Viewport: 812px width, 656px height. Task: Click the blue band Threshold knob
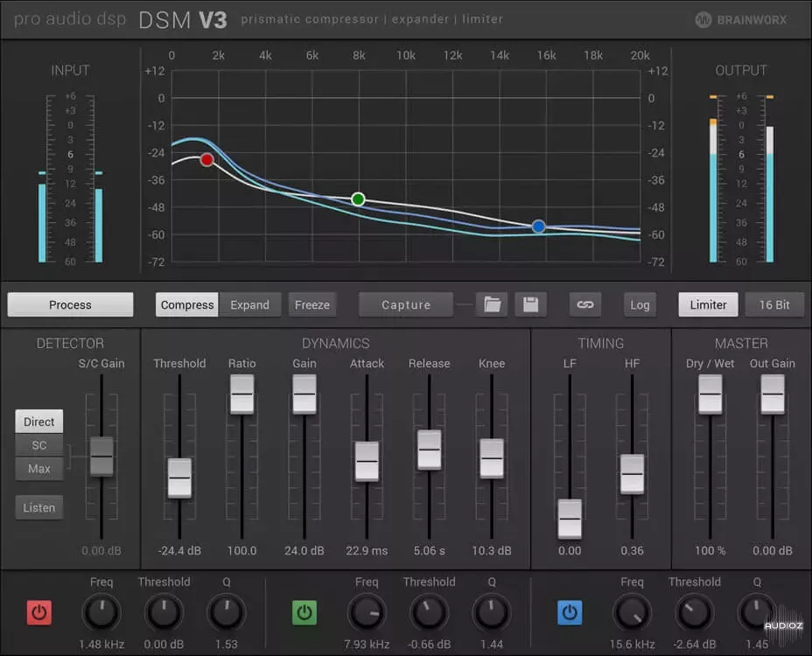point(695,613)
